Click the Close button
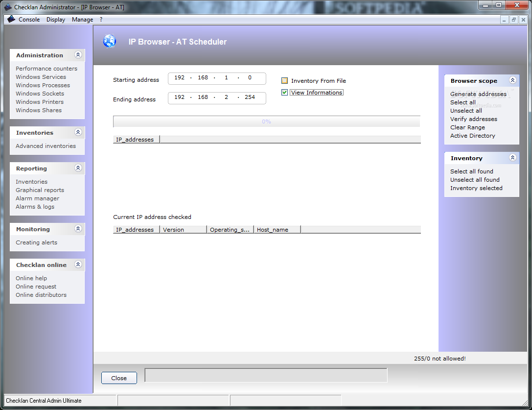The image size is (532, 410). [119, 378]
